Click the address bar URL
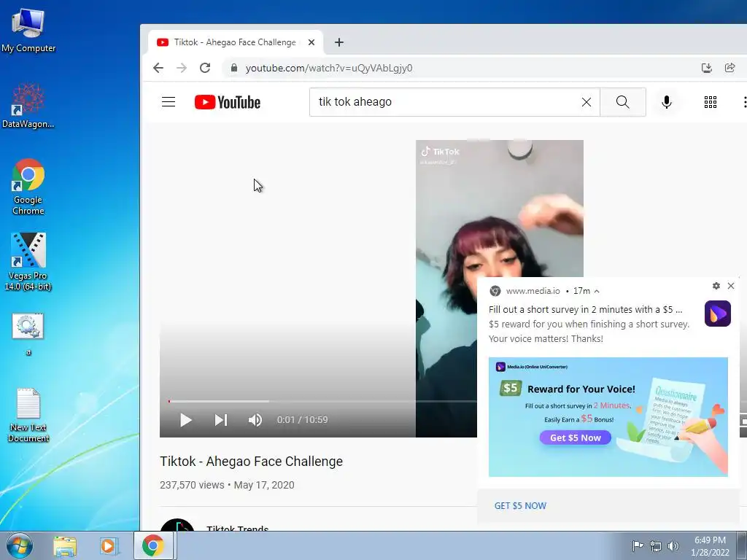This screenshot has height=560, width=747. 329,68
